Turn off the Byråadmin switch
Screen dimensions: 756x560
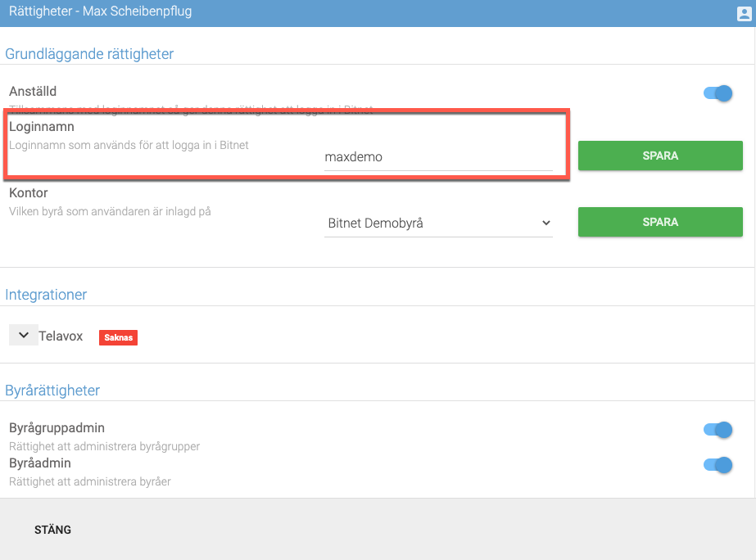718,464
